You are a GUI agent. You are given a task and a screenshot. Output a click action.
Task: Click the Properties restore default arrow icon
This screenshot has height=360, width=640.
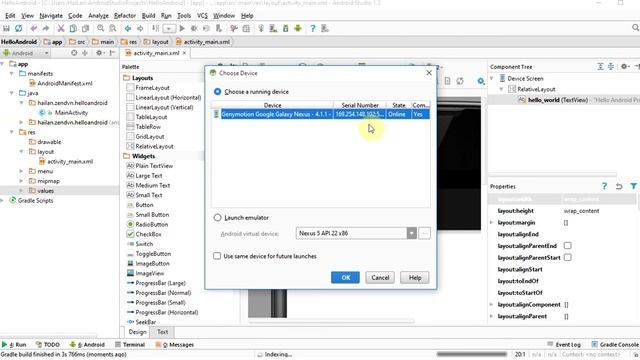[619, 186]
